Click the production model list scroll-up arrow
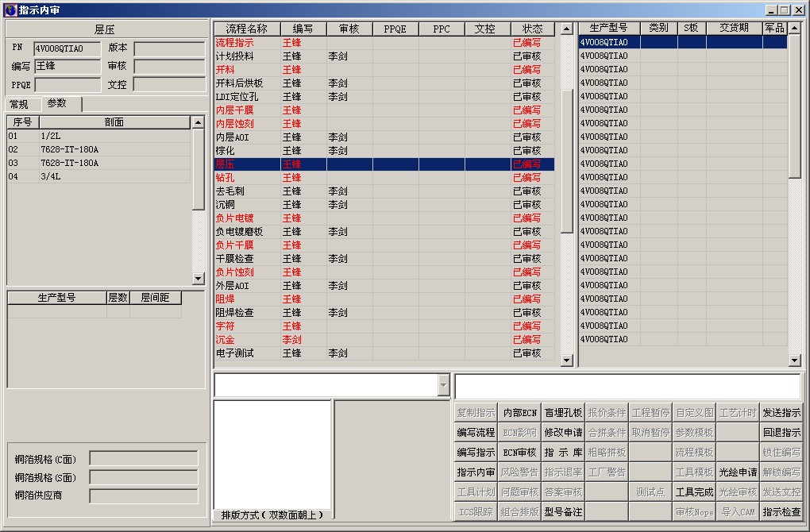The image size is (810, 532). point(794,28)
